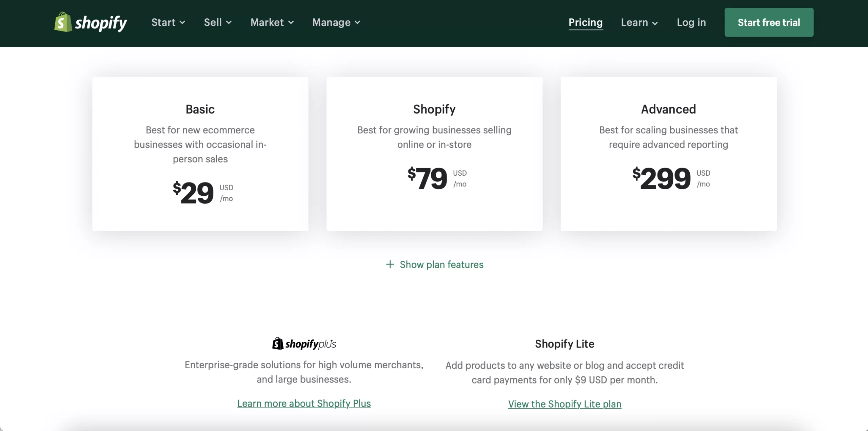
Task: Click the chevron next to Start
Action: point(182,23)
